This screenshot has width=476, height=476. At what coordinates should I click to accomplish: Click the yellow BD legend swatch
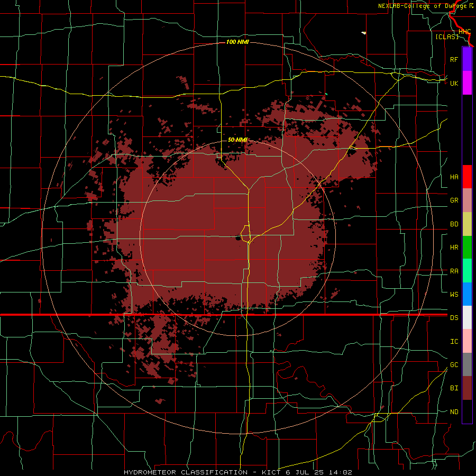coord(467,224)
